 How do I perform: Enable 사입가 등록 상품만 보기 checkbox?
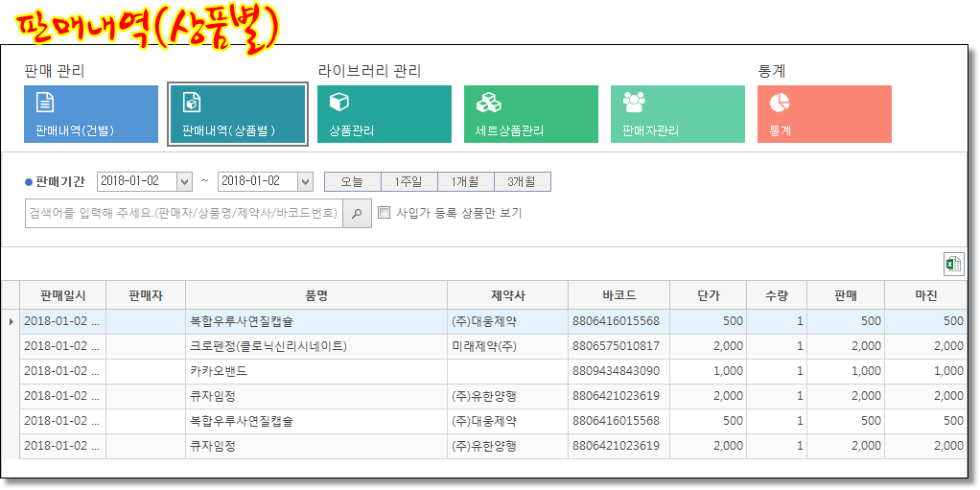coord(385,213)
